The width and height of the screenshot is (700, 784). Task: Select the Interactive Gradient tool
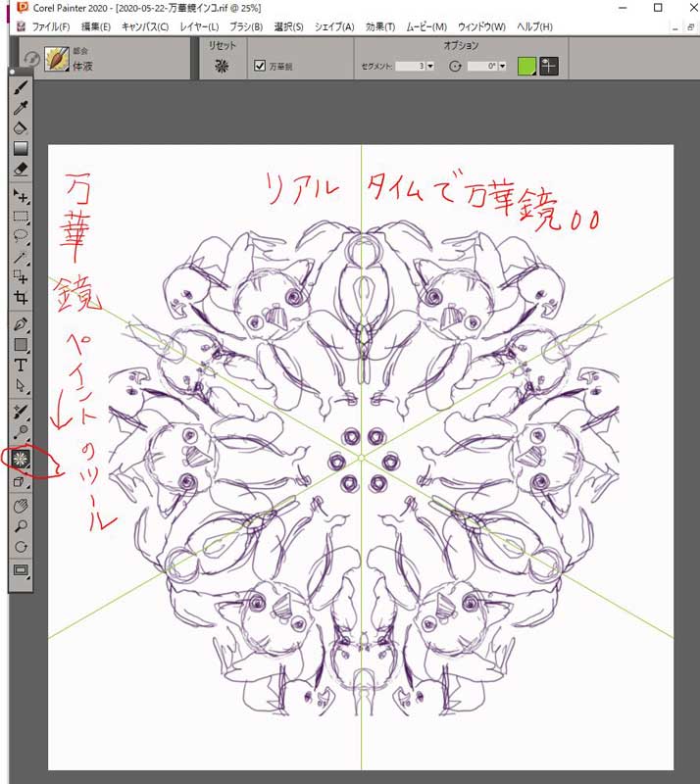point(20,149)
